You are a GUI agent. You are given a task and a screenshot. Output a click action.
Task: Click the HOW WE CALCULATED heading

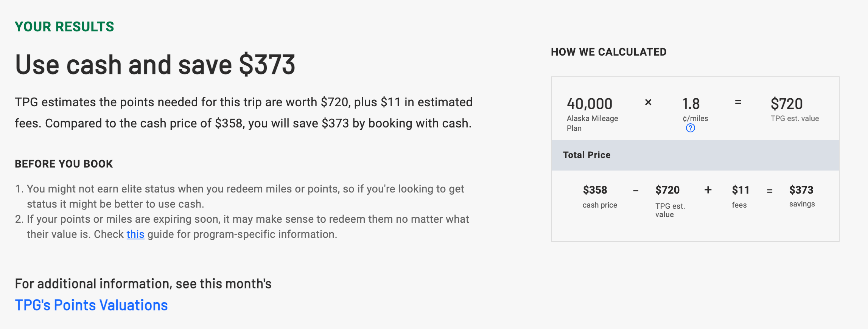(608, 52)
